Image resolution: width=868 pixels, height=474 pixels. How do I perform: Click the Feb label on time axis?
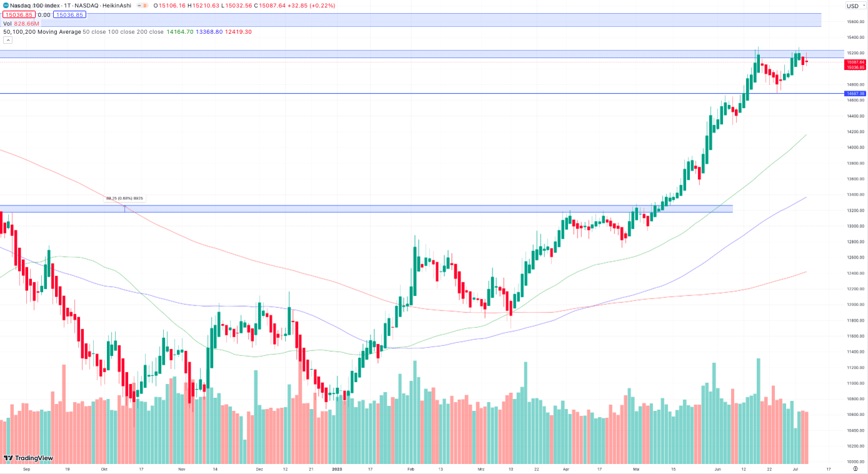(x=411, y=468)
